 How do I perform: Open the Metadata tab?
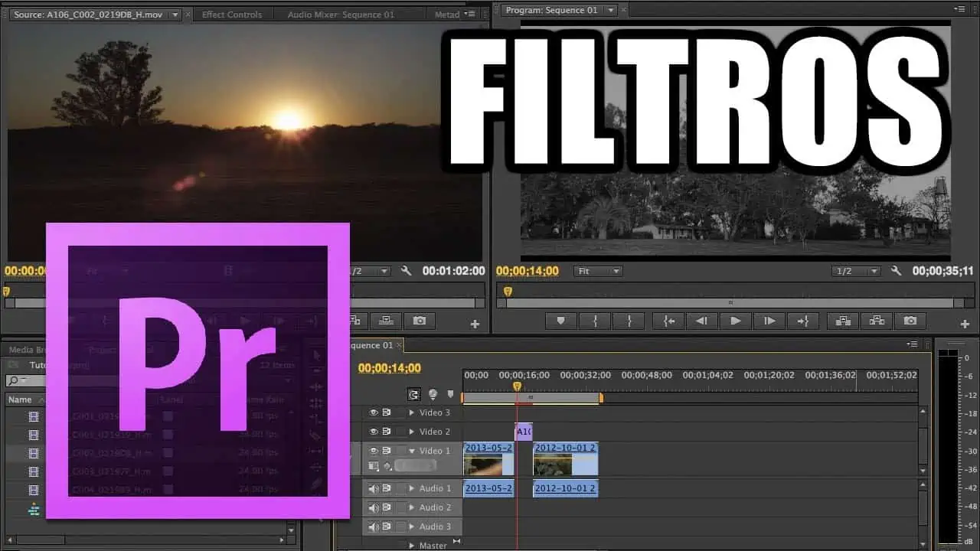coord(448,15)
